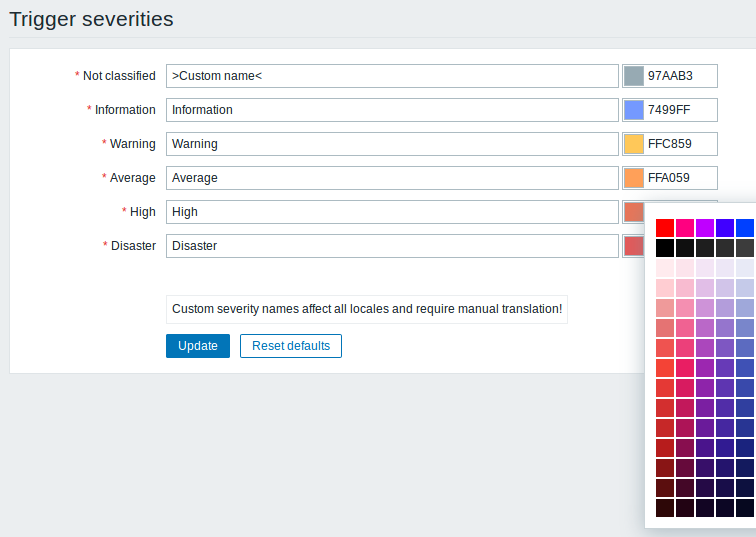Screen dimensions: 756x537
Task: Pick bright magenta-pink in palette top row
Action: (685, 228)
